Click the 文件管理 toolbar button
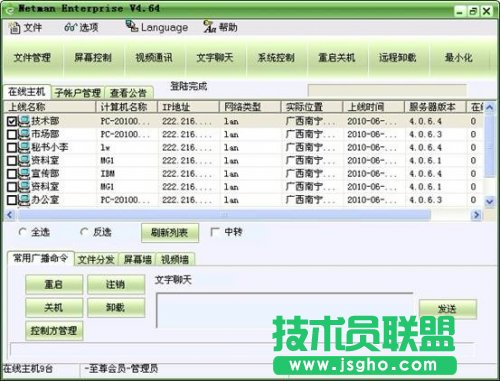The height and width of the screenshot is (381, 500). click(32, 58)
